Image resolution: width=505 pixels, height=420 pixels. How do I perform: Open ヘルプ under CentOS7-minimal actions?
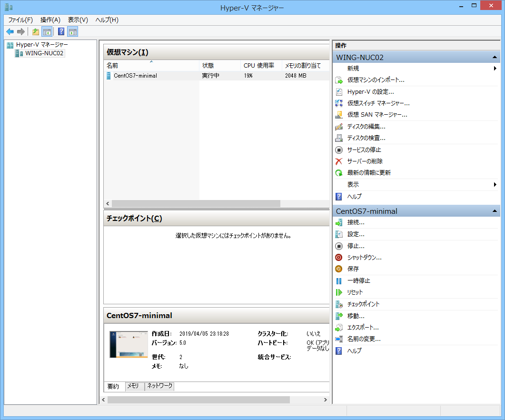point(354,350)
